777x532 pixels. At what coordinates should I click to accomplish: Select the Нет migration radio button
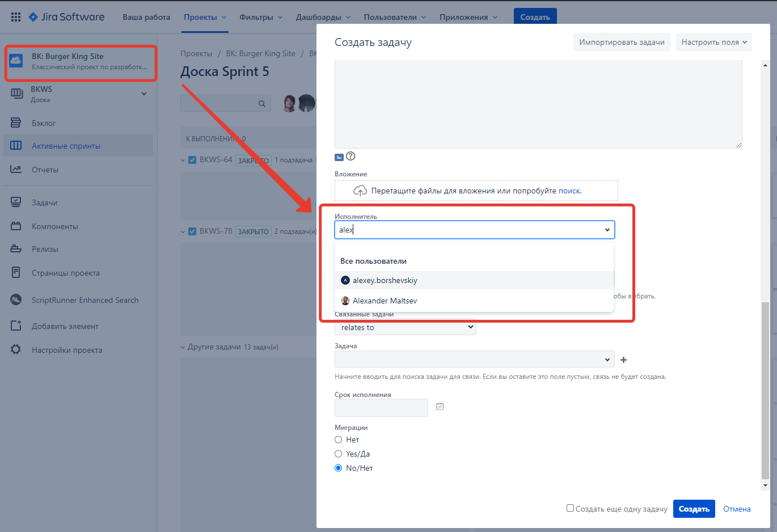(339, 440)
